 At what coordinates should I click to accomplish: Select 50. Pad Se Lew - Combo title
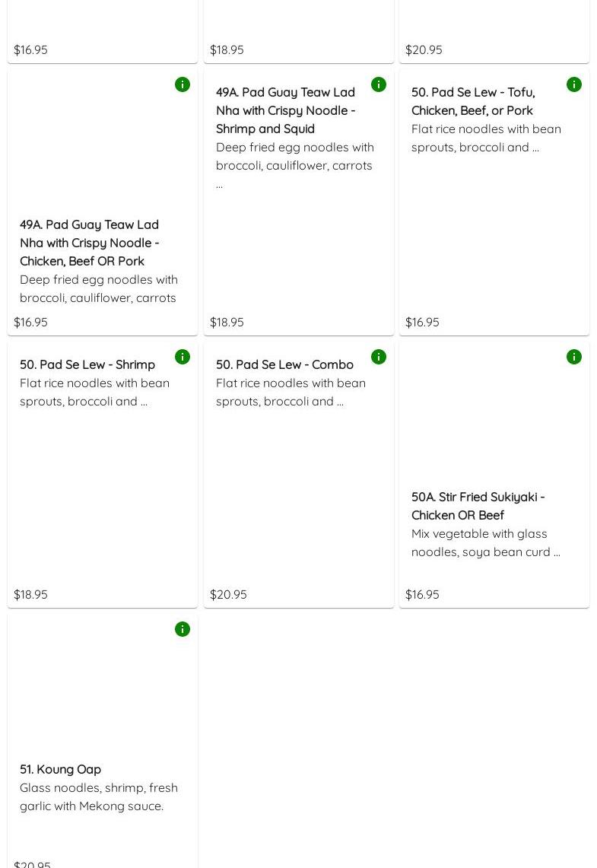pos(284,364)
